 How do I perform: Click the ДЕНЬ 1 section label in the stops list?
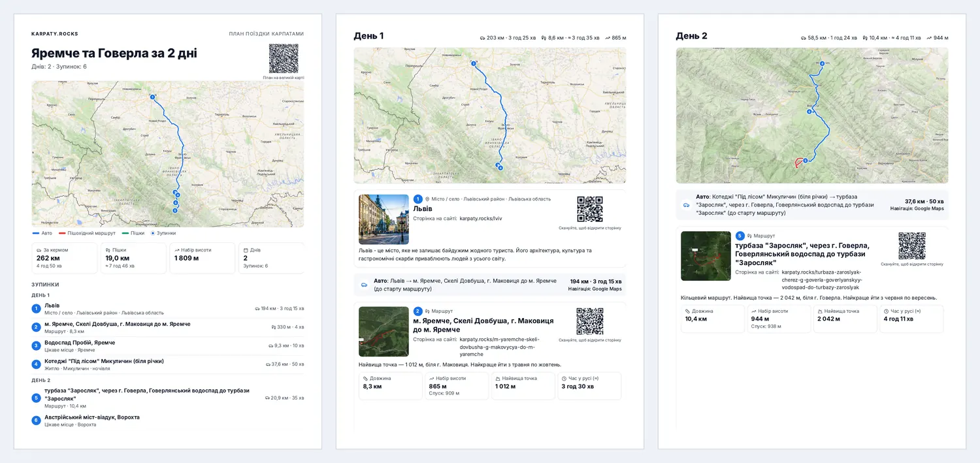(x=41, y=295)
